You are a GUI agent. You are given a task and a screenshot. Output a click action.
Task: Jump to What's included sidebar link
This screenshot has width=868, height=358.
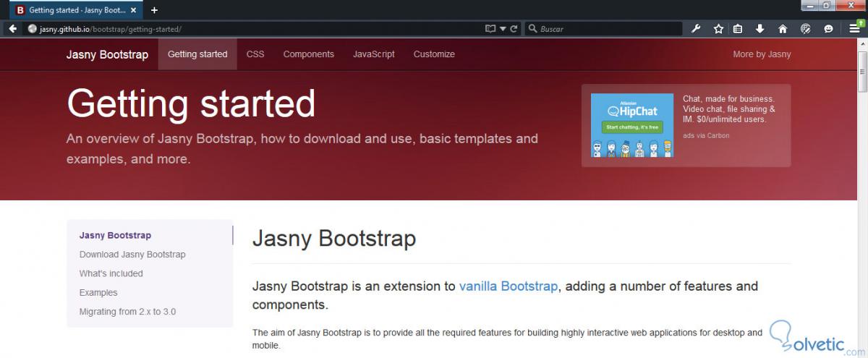pyautogui.click(x=111, y=273)
